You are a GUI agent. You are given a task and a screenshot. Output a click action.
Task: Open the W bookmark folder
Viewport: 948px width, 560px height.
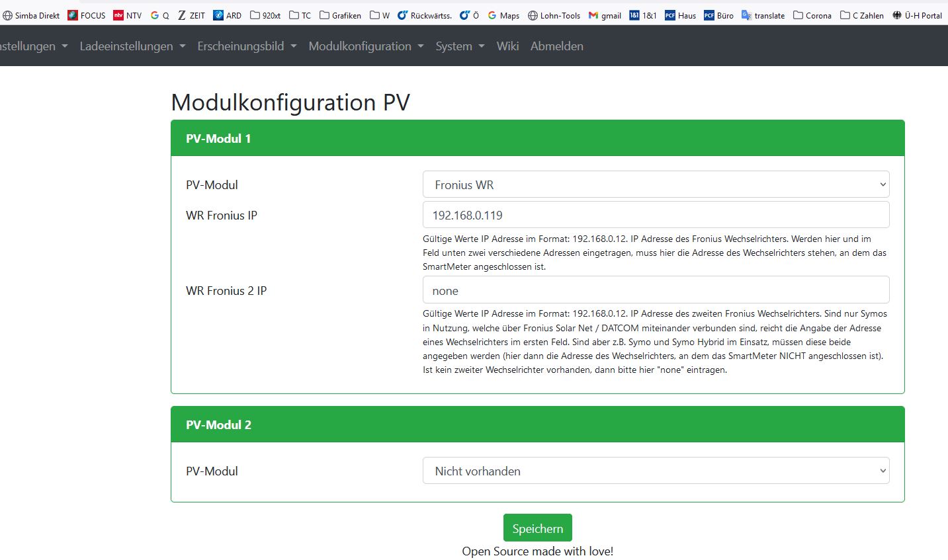pos(380,15)
